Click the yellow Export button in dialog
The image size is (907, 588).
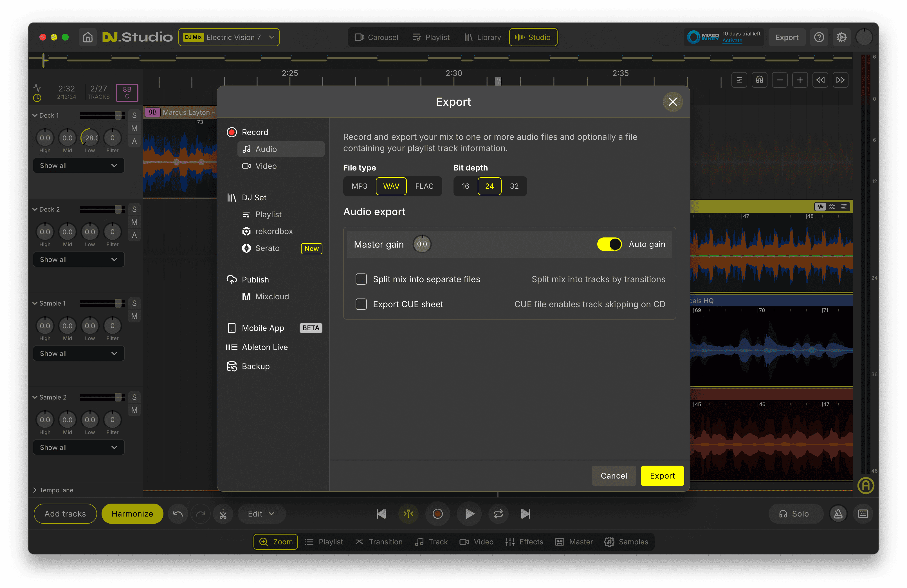(x=662, y=475)
